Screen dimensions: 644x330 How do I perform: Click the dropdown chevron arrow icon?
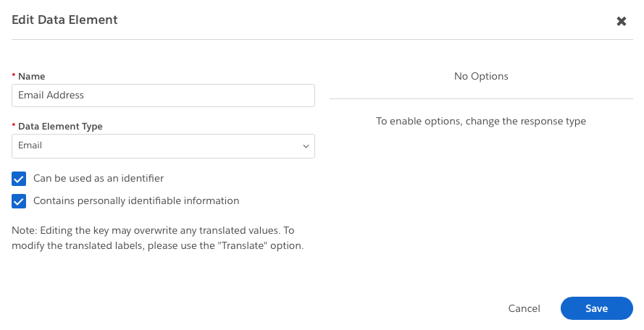(x=306, y=146)
